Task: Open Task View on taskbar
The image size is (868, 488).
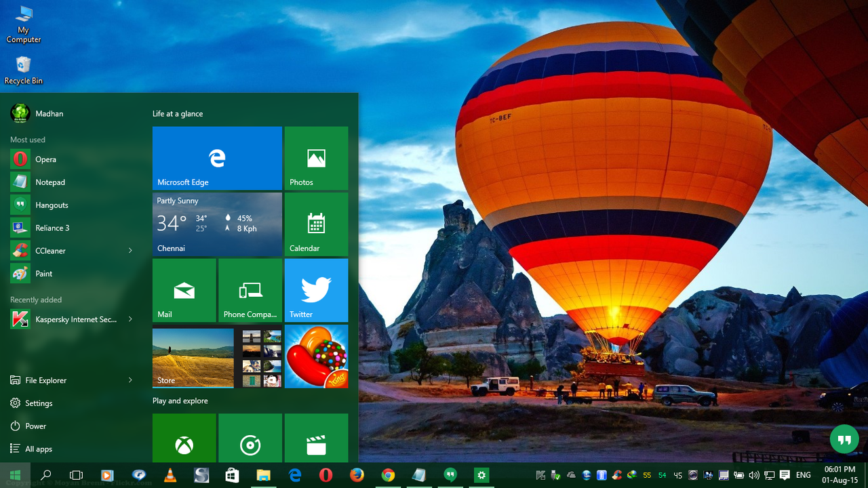Action: pos(77,475)
